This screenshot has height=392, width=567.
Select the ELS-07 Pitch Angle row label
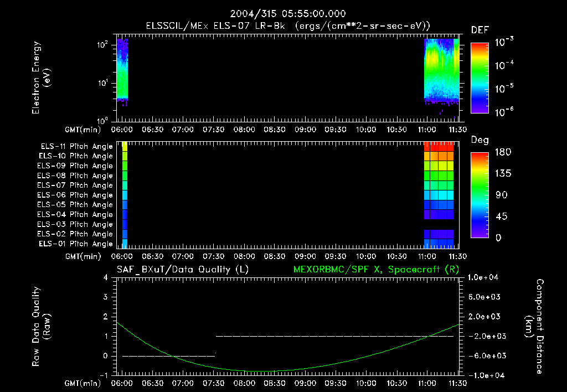[75, 185]
